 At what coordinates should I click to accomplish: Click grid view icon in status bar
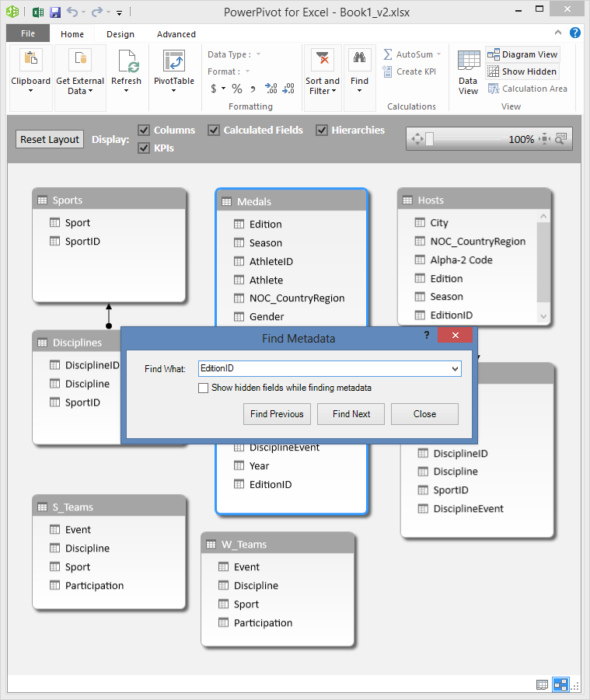coord(543,684)
